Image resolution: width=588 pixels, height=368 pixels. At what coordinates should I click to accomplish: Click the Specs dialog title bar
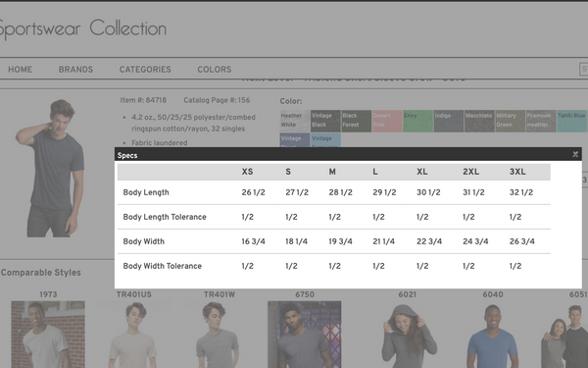coord(348,154)
